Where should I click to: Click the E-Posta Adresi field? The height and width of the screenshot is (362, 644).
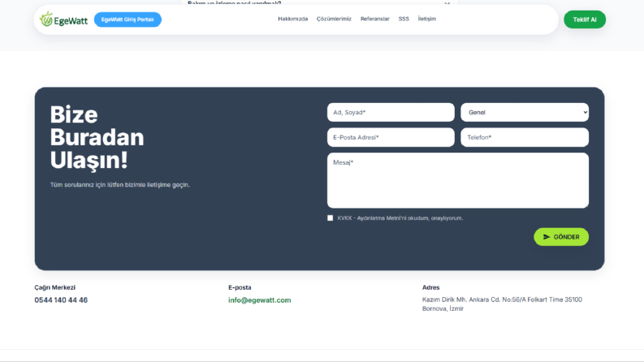pyautogui.click(x=391, y=137)
